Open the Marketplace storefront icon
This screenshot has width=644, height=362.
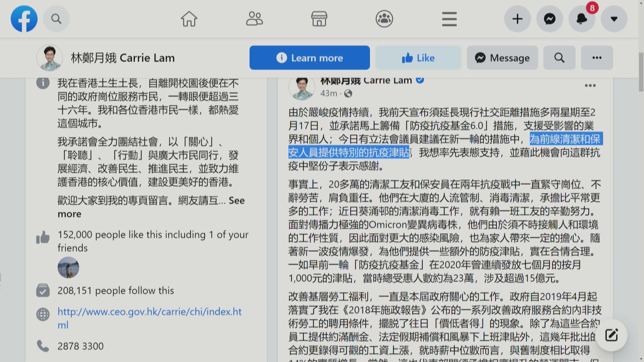click(x=319, y=19)
